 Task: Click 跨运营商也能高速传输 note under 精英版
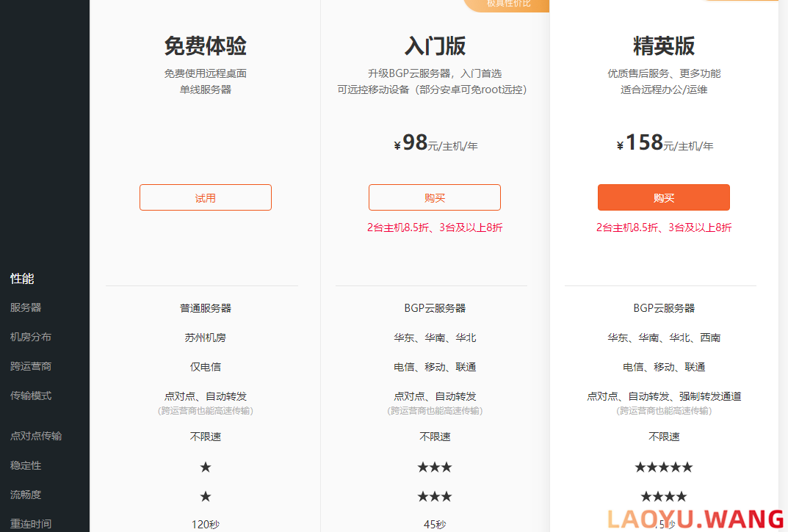pyautogui.click(x=664, y=411)
